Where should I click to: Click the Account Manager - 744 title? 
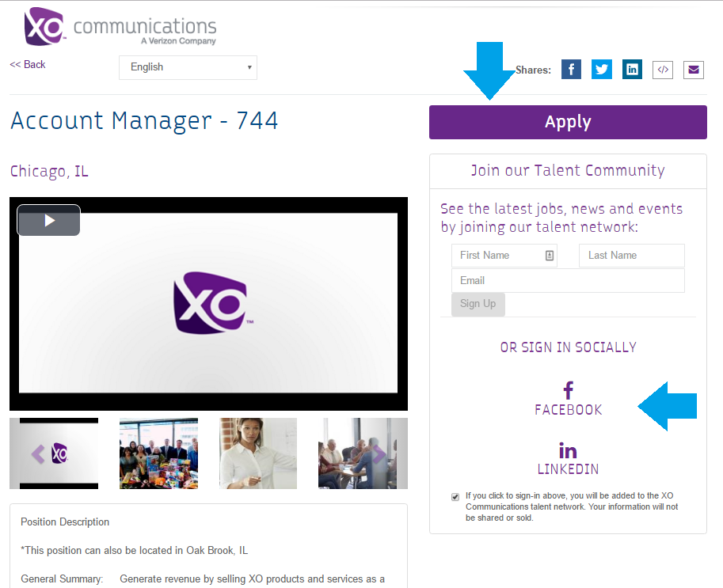[144, 121]
